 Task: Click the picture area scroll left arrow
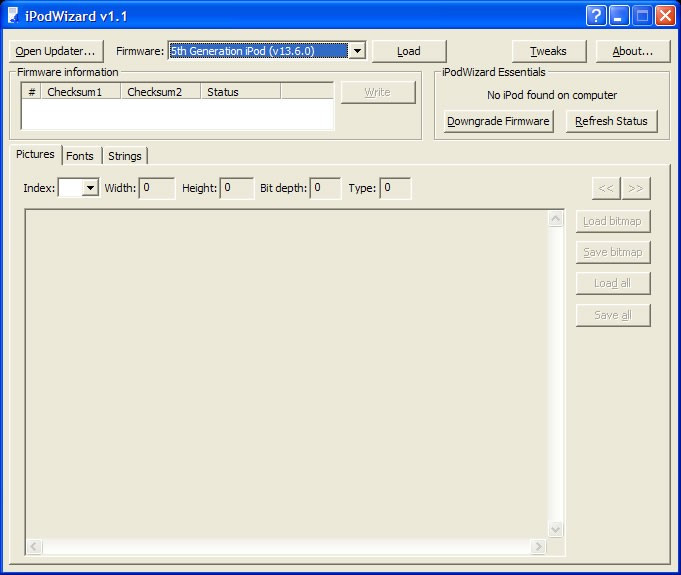pos(34,546)
